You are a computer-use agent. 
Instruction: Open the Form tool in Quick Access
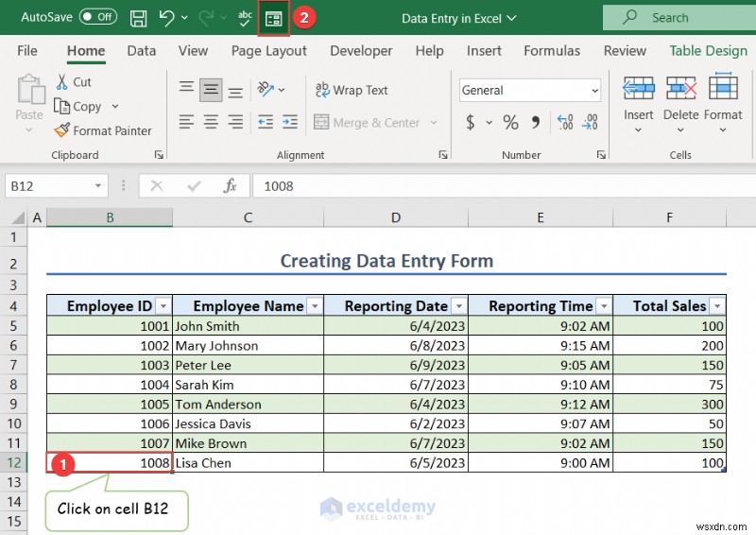point(273,18)
